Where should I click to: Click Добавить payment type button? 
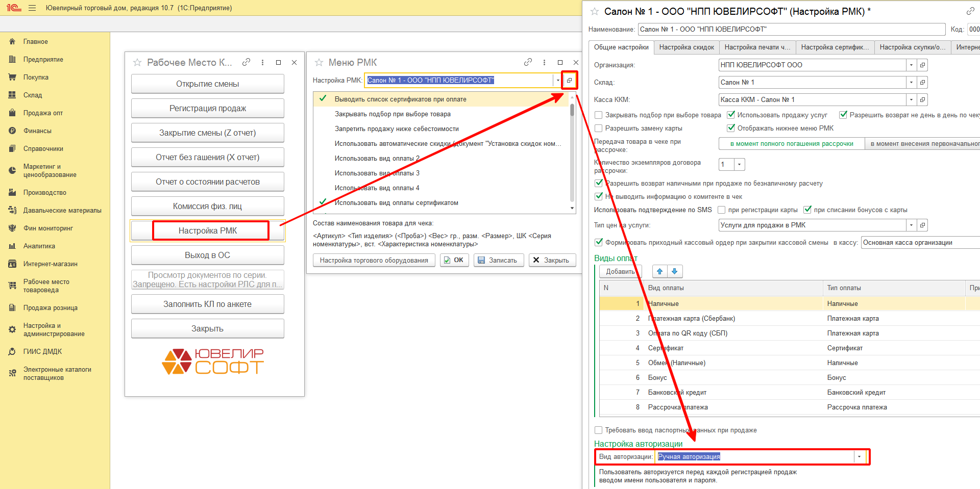(620, 271)
